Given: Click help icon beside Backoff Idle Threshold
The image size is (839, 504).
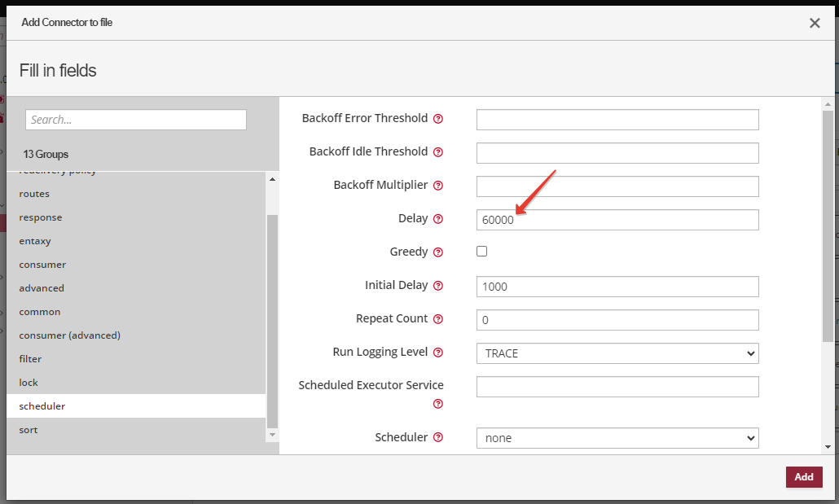Looking at the screenshot, I should click(438, 152).
